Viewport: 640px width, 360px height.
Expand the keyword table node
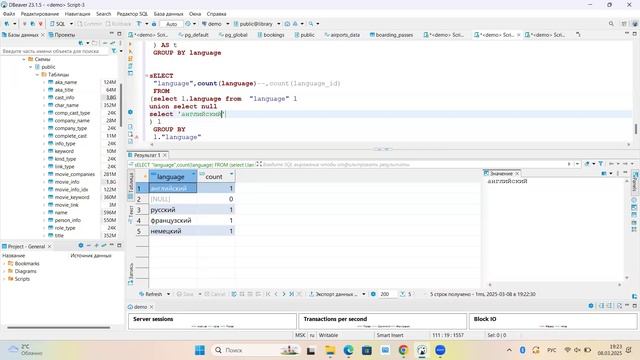(44, 151)
